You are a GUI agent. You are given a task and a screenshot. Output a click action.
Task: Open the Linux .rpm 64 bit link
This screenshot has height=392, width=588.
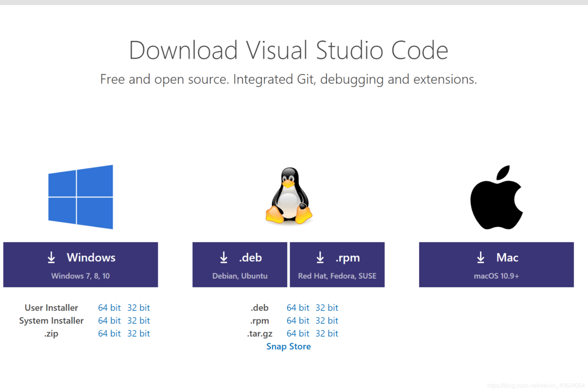298,320
